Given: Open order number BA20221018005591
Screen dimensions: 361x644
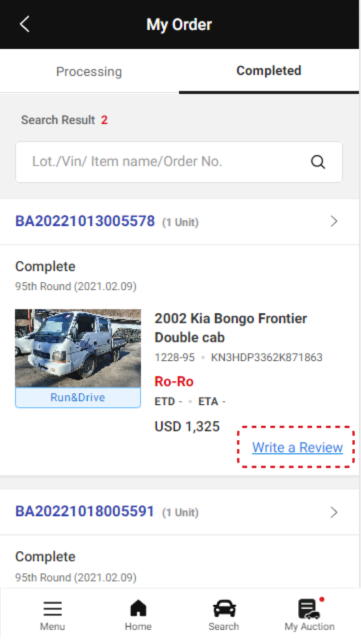Looking at the screenshot, I should click(x=85, y=512).
